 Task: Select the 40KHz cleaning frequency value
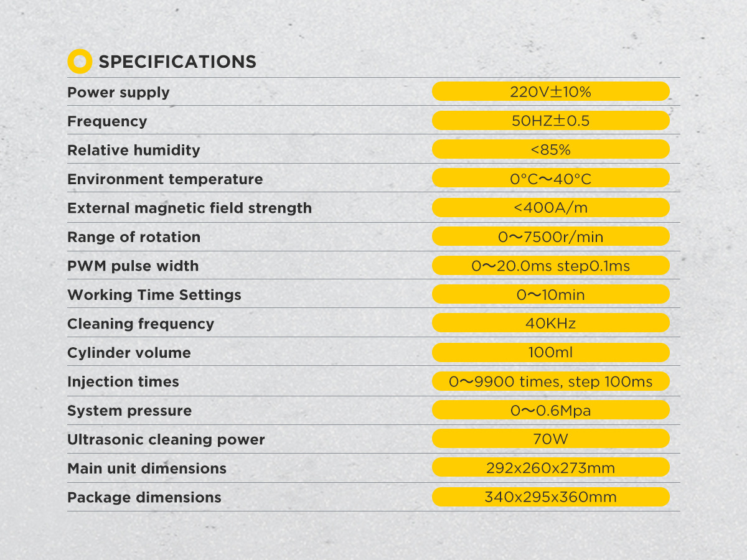click(x=550, y=324)
